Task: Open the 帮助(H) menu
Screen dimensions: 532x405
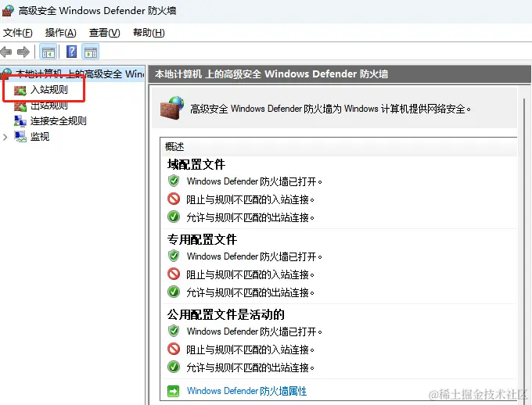Action: pyautogui.click(x=149, y=33)
